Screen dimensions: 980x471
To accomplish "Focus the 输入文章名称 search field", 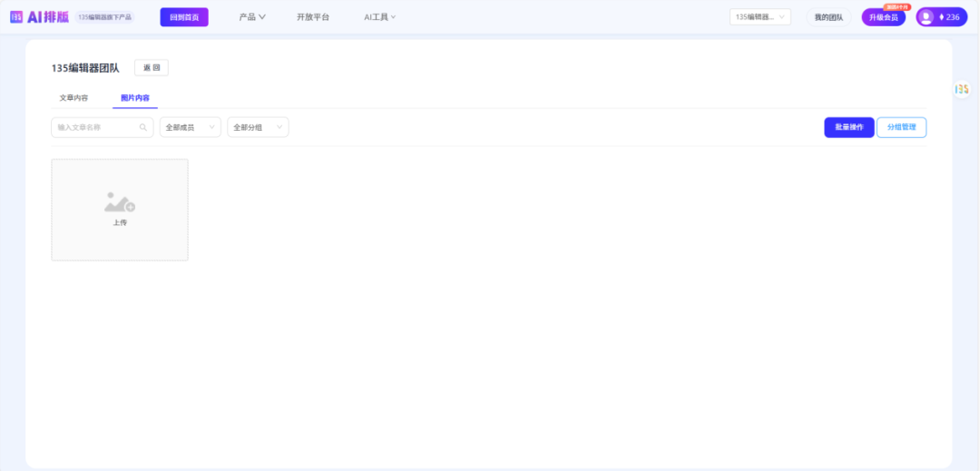I will pos(103,127).
